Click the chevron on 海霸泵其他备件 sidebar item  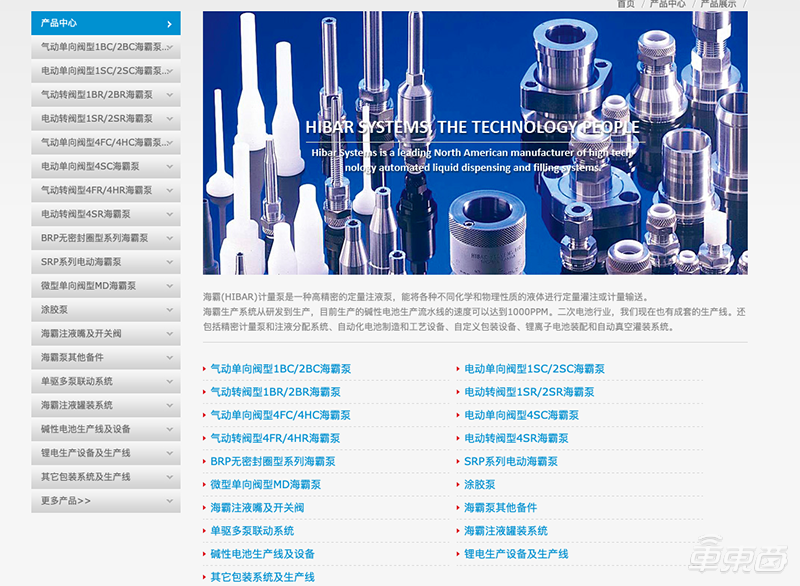170,358
